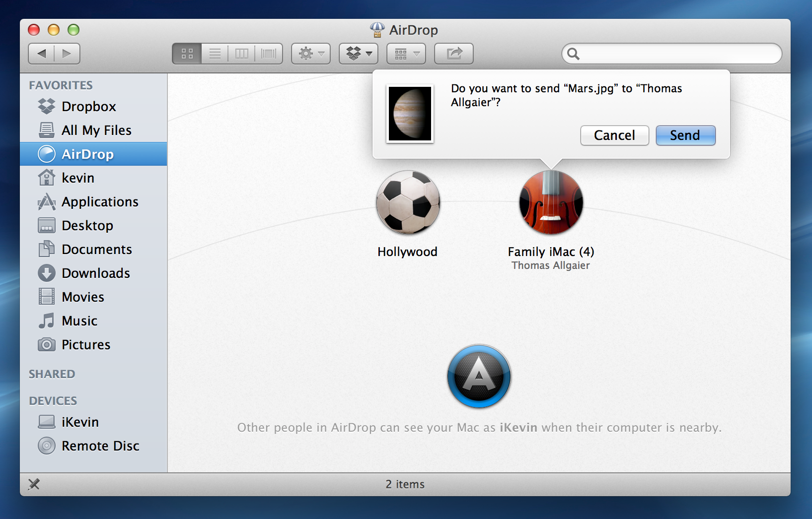
Task: Open Documents in the sidebar
Action: tap(93, 249)
